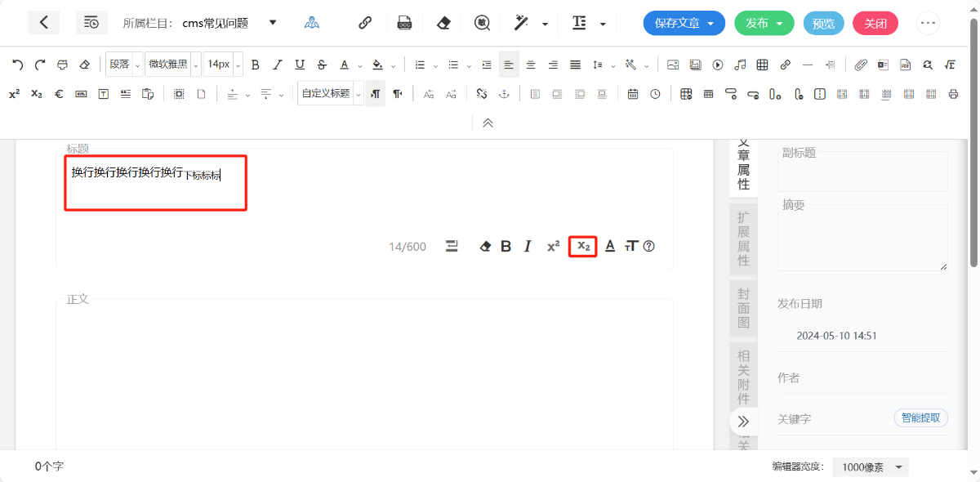Viewport: 980px width, 482px height.
Task: Insert the euro special character symbol
Action: click(x=59, y=94)
